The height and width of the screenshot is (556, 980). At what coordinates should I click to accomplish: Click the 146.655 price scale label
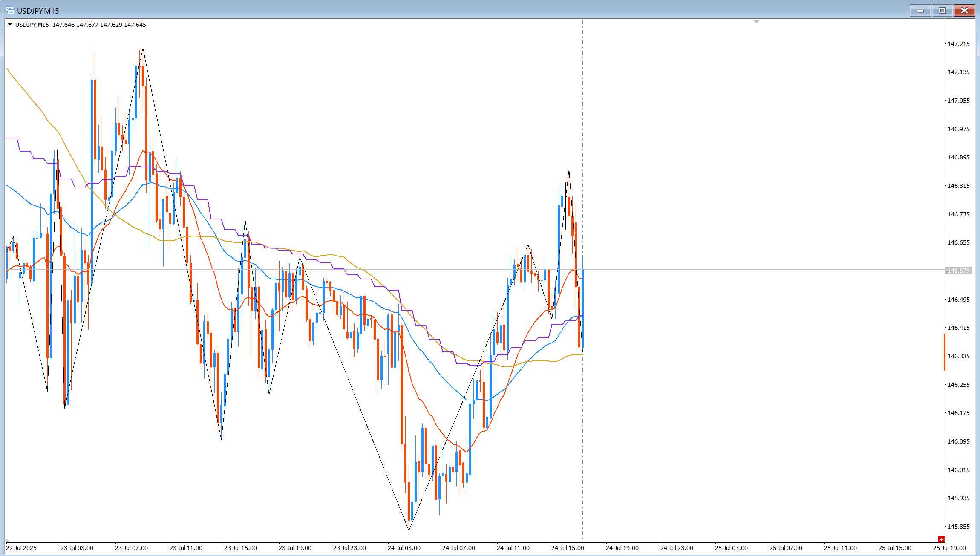958,242
